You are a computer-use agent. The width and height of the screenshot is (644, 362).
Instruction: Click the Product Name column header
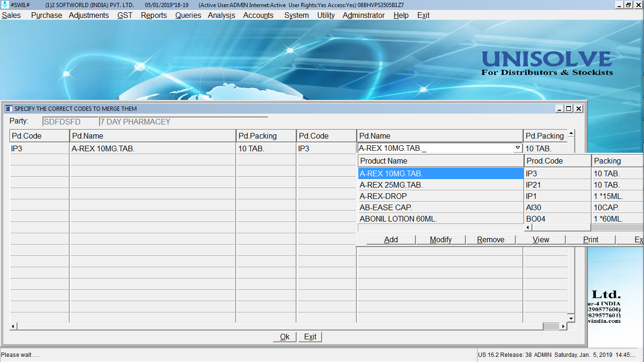tap(441, 161)
